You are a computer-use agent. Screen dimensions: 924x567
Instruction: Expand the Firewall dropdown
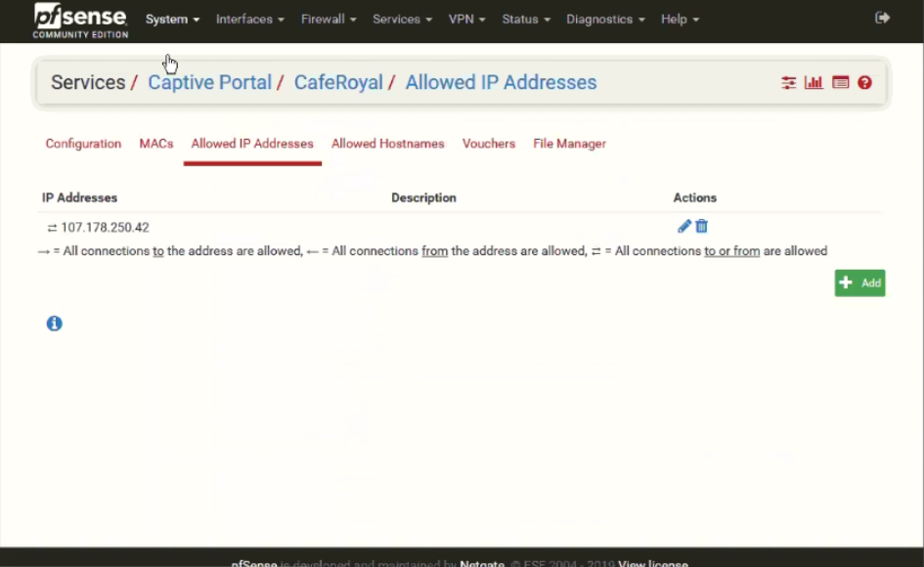328,19
